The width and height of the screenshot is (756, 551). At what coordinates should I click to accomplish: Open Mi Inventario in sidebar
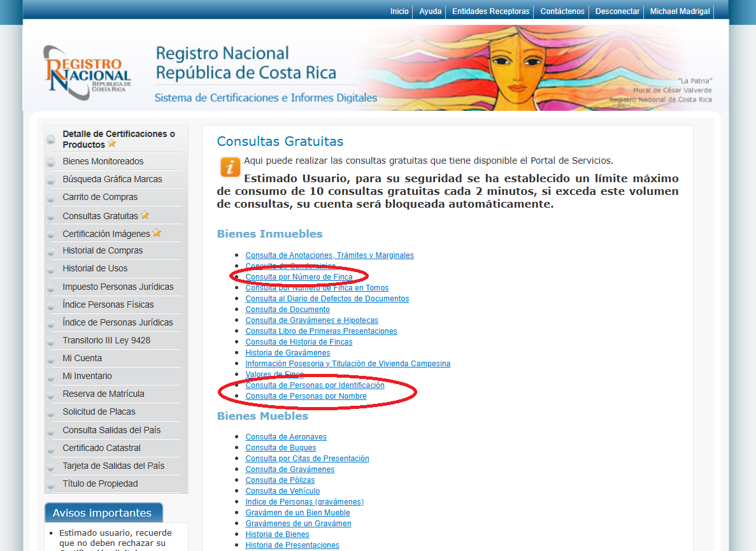[x=87, y=376]
